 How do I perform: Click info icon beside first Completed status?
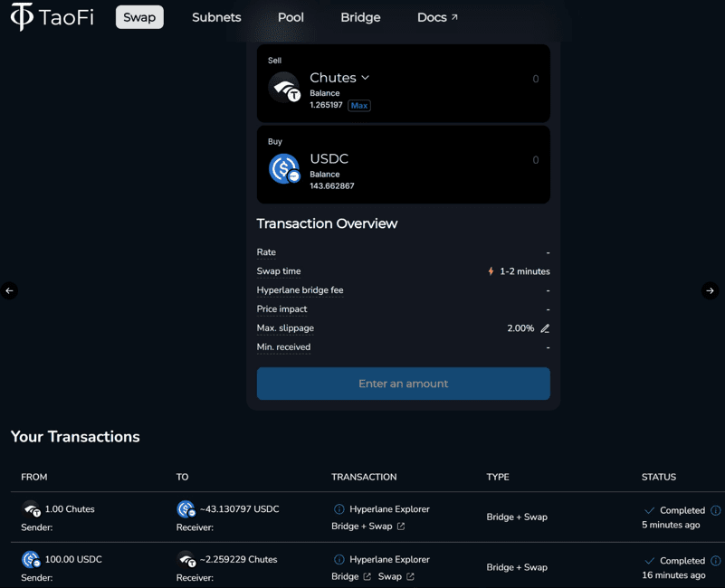715,510
